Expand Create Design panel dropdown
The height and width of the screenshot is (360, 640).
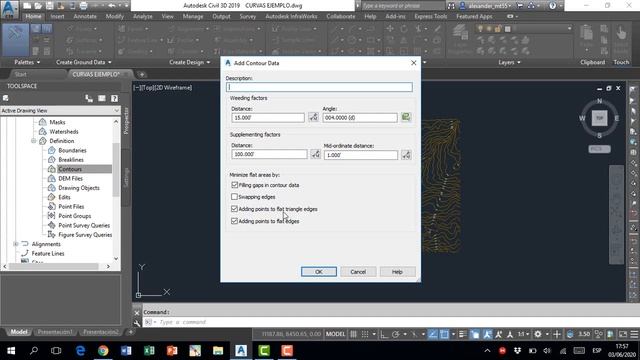click(190, 62)
